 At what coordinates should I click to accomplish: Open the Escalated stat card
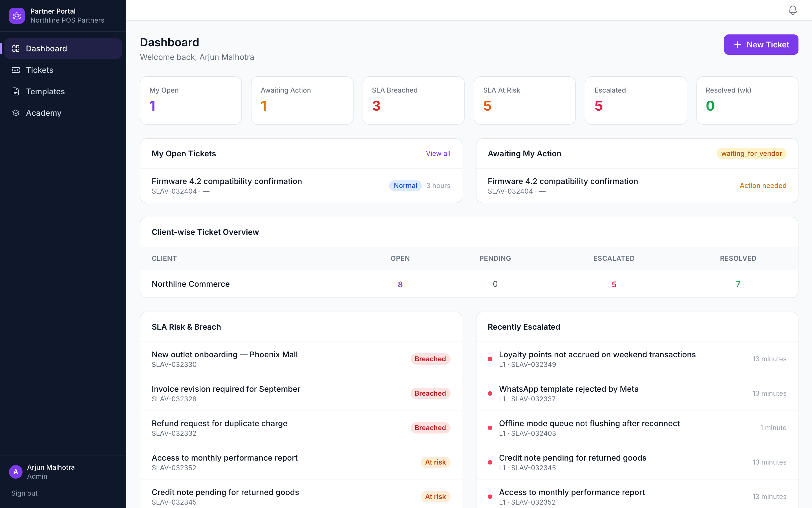[x=636, y=100]
